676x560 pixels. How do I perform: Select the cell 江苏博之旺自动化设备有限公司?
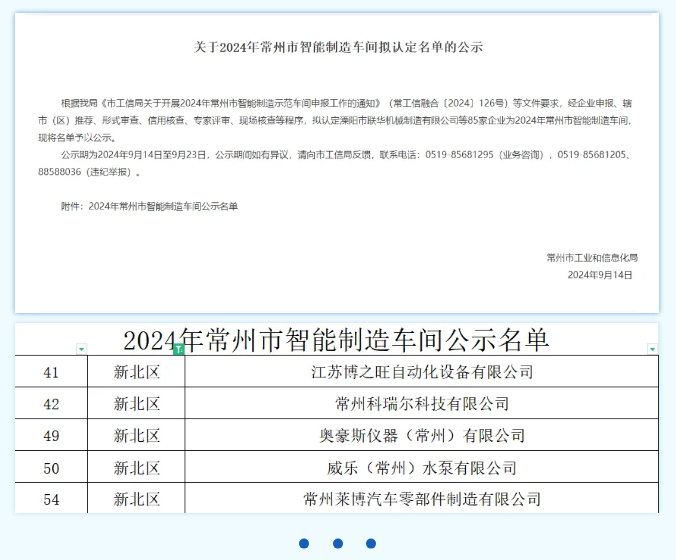tap(421, 372)
